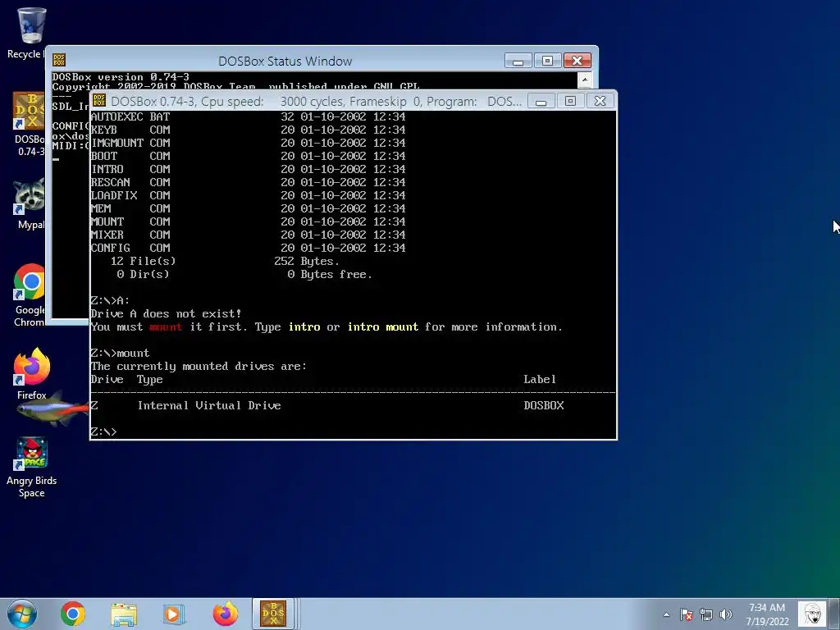The width and height of the screenshot is (840, 630).
Task: Open the network tray icon
Action: tap(706, 614)
